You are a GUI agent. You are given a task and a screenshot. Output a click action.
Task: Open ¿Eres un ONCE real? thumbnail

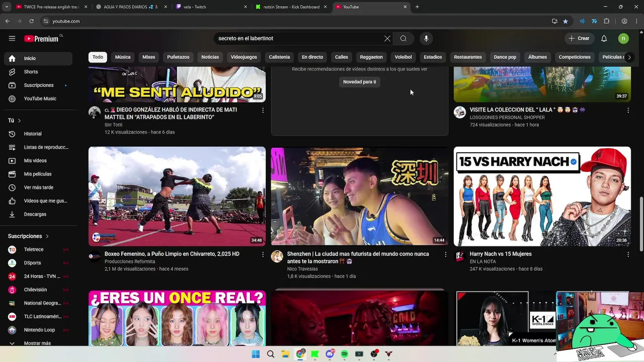pyautogui.click(x=177, y=318)
